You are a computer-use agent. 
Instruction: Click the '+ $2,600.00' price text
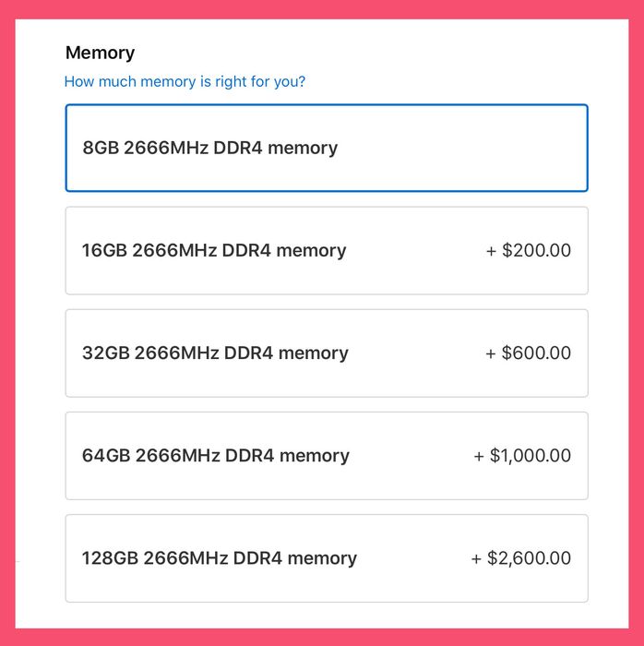click(520, 558)
